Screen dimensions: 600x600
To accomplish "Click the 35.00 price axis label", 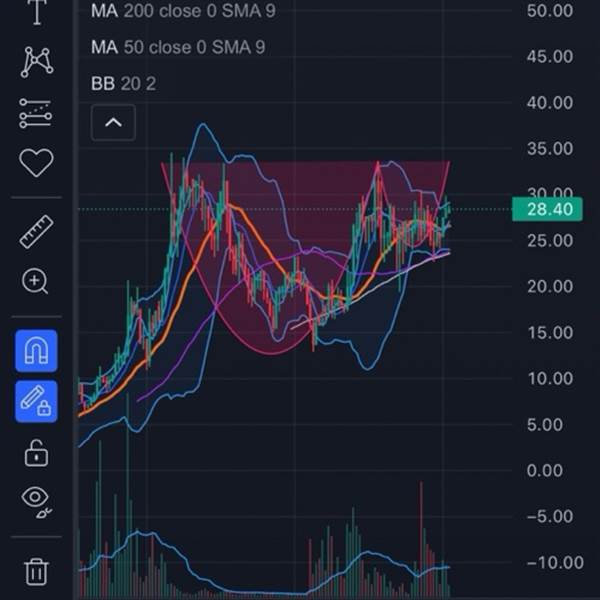I will (550, 148).
